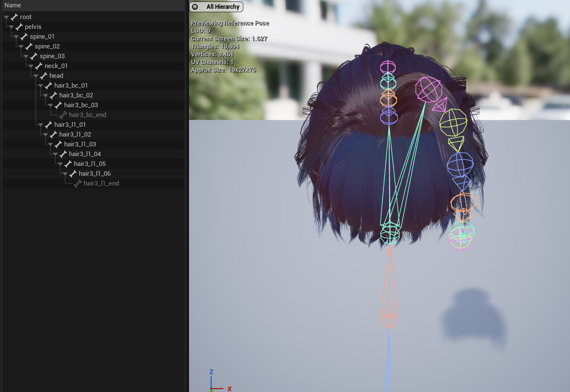Select the neck_01 bone name

tap(56, 66)
